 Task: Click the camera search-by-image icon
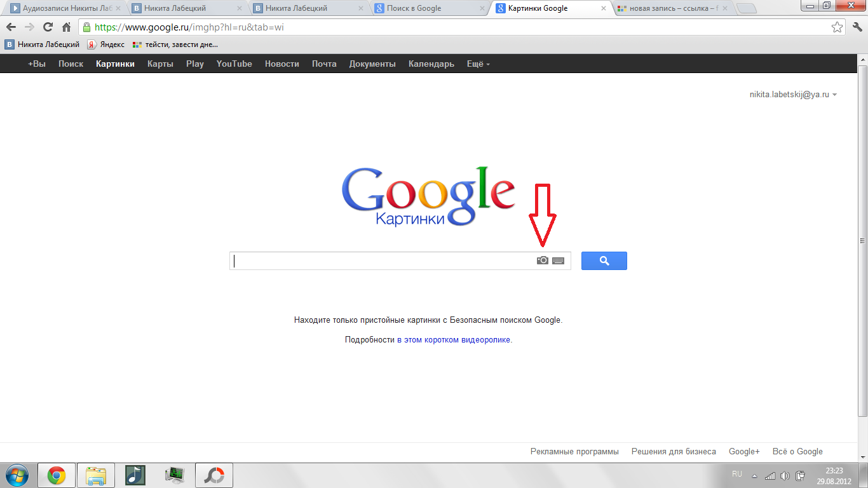tap(542, 261)
